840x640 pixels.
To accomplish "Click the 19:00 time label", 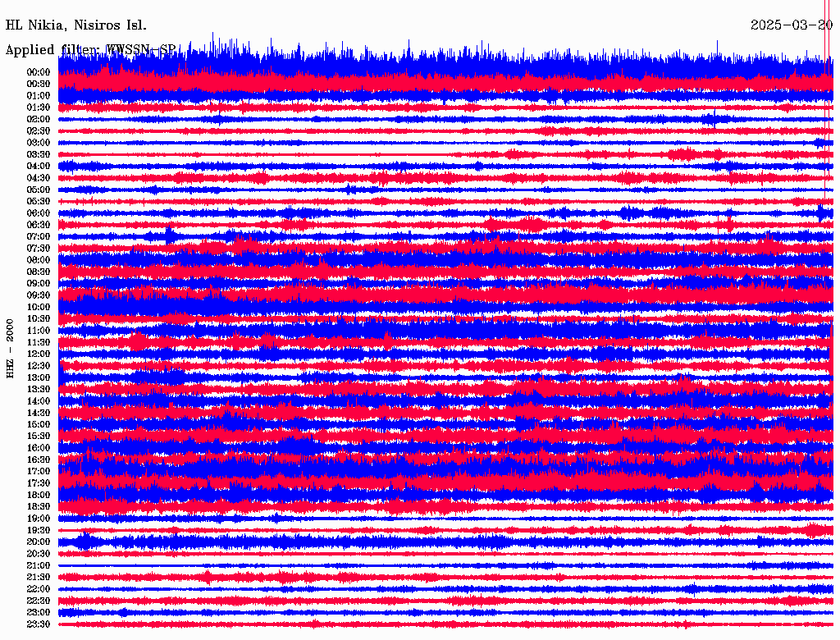I will (x=39, y=519).
